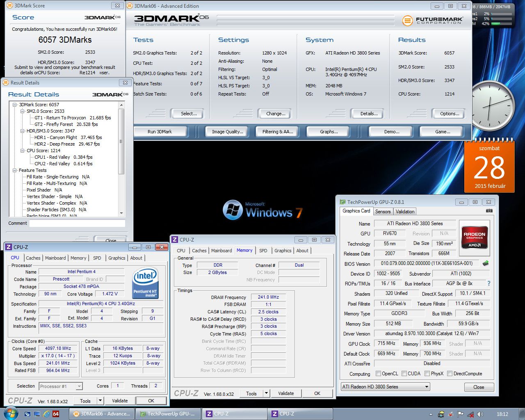Click the Close button in GPU-Z
This screenshot has height=420, width=525.
pyautogui.click(x=479, y=387)
